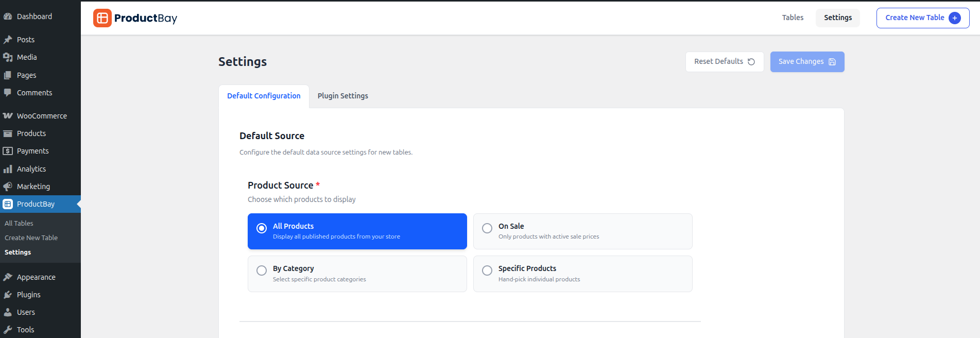Click the Marketing megaphone icon
Viewport: 980px width, 338px height.
pos(8,187)
